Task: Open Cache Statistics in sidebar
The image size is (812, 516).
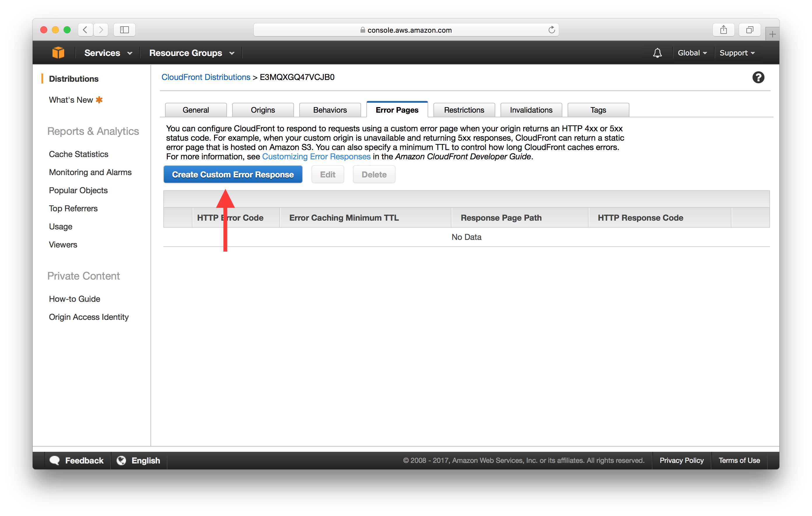Action: click(x=78, y=154)
